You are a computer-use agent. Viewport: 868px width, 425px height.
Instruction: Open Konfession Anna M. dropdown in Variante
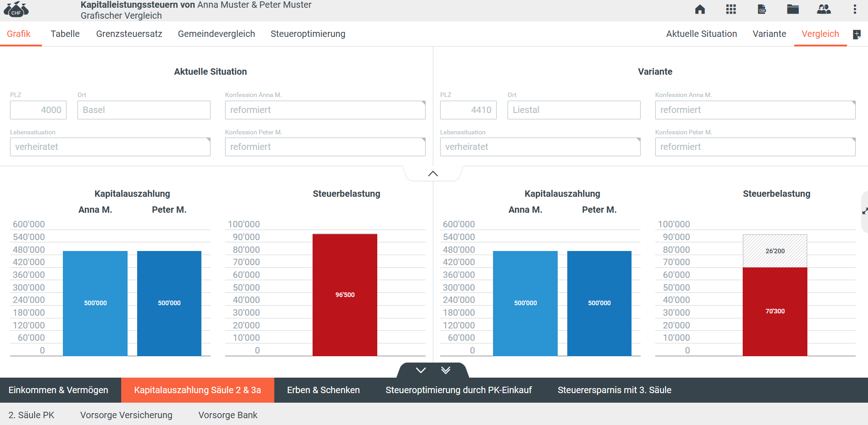click(x=755, y=110)
